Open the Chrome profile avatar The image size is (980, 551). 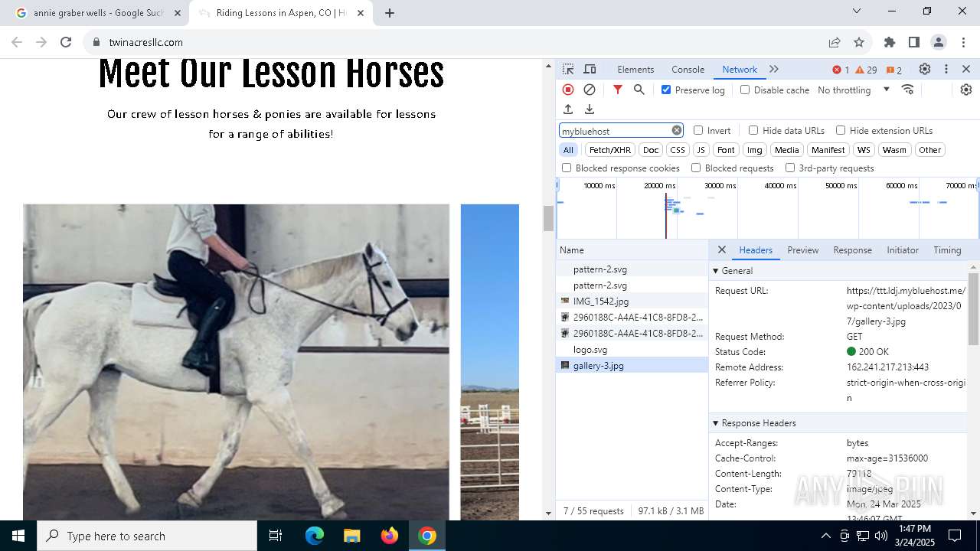click(x=939, y=42)
